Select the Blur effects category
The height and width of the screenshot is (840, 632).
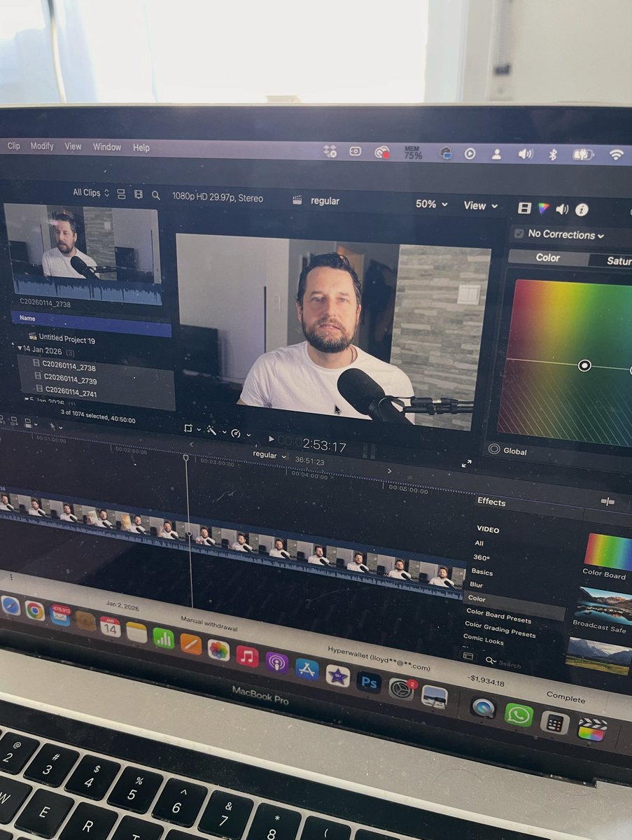coord(477,584)
